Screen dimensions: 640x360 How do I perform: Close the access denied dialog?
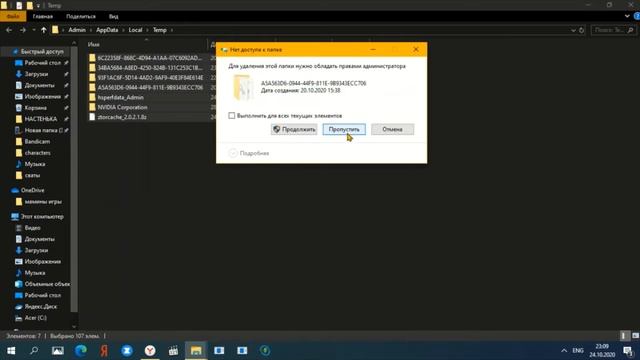(416, 49)
